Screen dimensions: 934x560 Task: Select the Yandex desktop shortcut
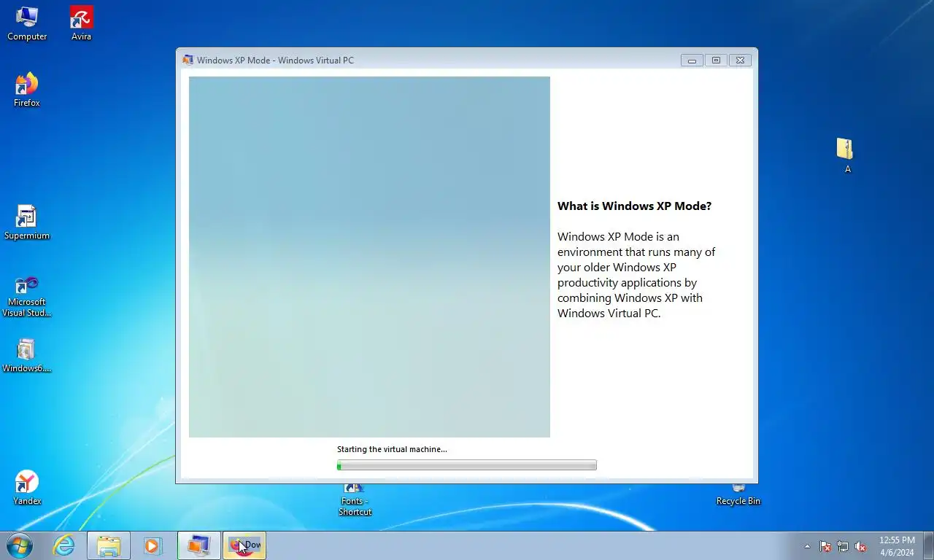coord(27,488)
